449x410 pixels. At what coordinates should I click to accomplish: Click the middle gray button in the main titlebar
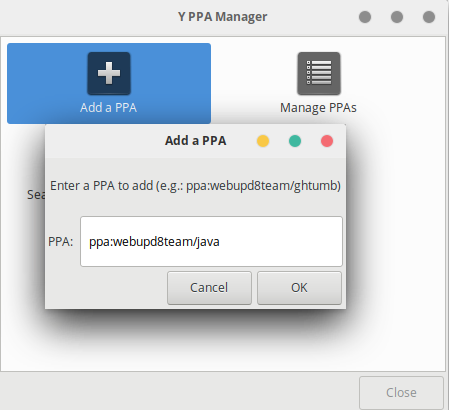click(397, 17)
